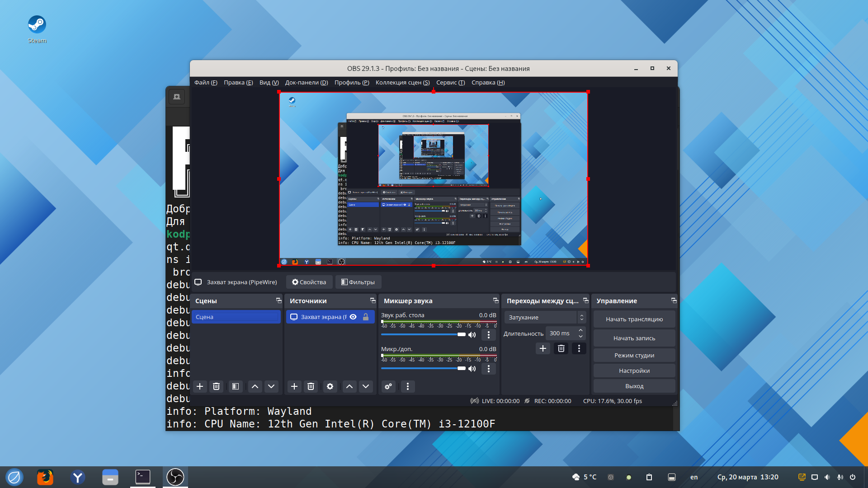Undock the Controls panel
The width and height of the screenshot is (868, 488).
pos(674,300)
